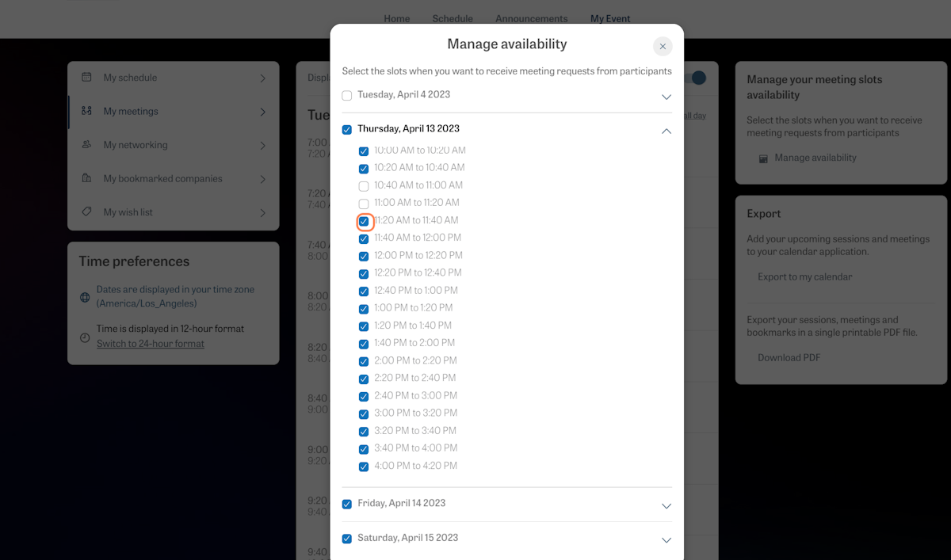Screen dimensions: 951x560
Task: Uncheck the 4:00 PM to 4:20 PM slot
Action: [x=364, y=467]
